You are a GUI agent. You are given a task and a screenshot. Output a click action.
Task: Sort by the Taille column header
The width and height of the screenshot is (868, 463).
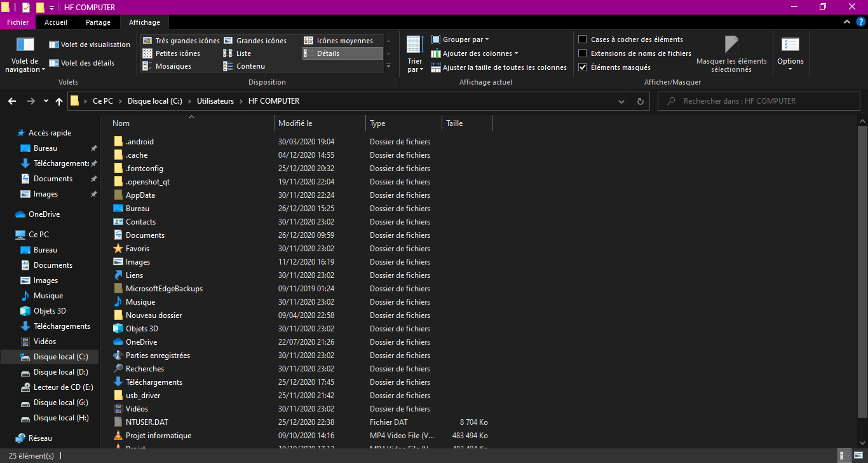[x=467, y=123]
